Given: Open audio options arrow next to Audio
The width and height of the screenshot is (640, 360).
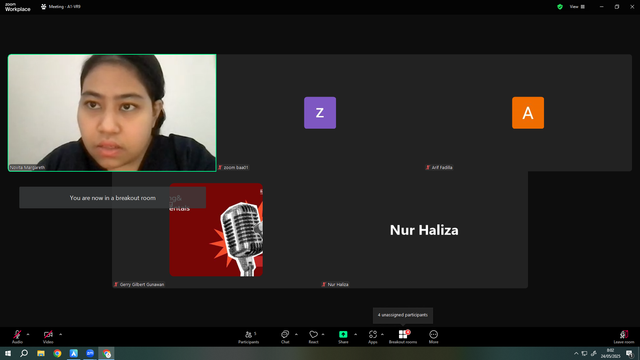Looking at the screenshot, I should pyautogui.click(x=28, y=334).
